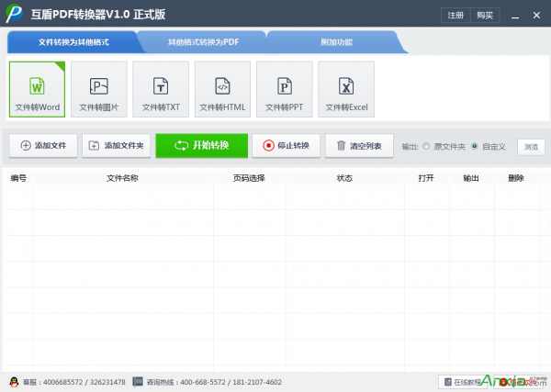Click the 添加文件 button
The image size is (551, 392).
tap(43, 145)
